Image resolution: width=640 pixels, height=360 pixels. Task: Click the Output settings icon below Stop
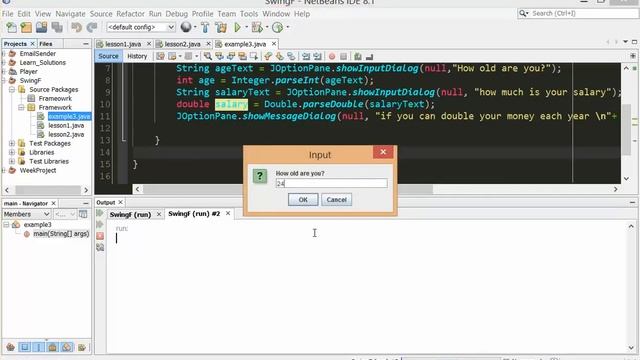[100, 247]
